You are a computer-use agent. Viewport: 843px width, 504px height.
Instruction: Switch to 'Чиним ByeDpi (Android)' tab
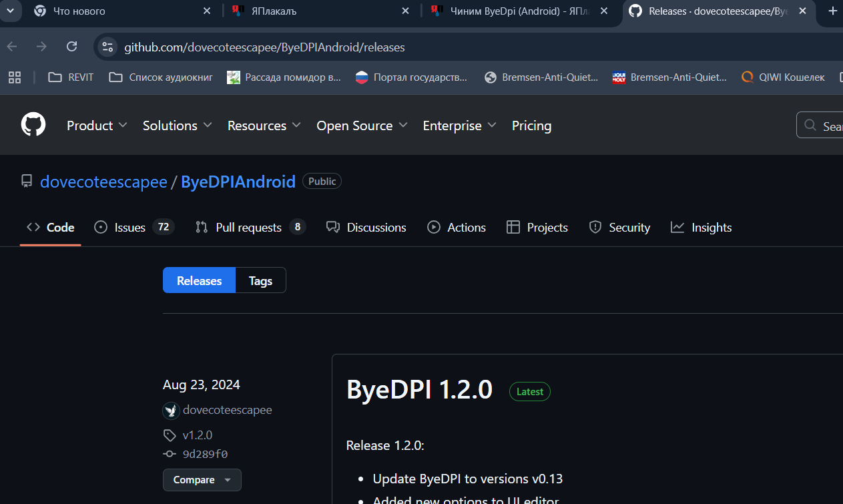(518, 11)
